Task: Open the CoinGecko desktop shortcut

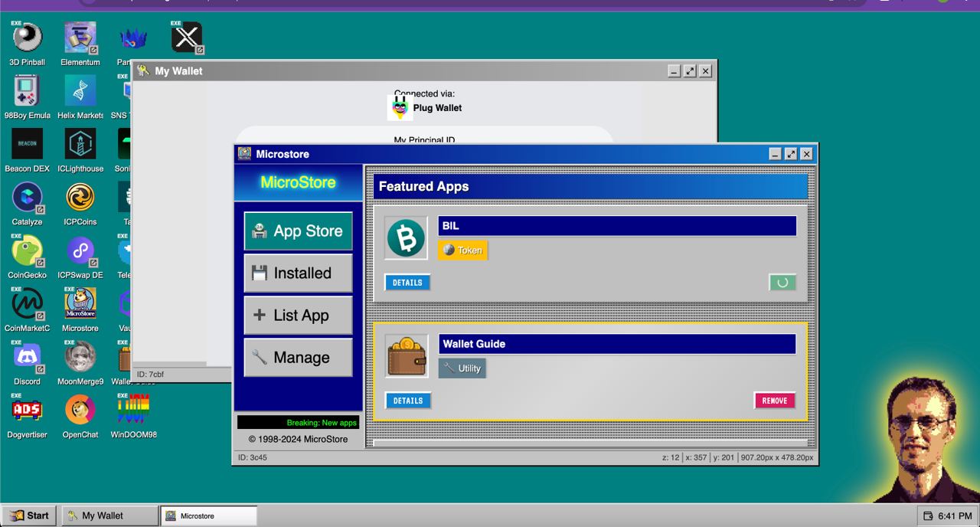Action: (28, 250)
